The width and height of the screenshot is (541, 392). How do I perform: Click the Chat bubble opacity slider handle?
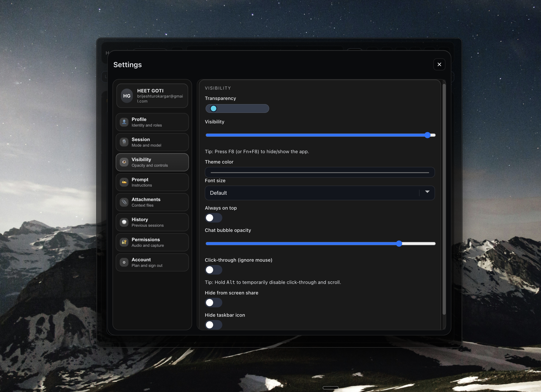pyautogui.click(x=399, y=244)
